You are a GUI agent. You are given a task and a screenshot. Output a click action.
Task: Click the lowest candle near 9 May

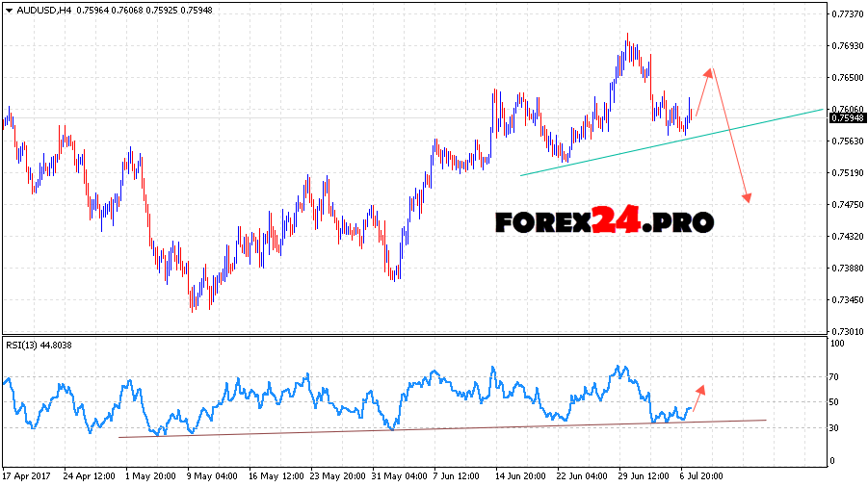click(x=193, y=306)
